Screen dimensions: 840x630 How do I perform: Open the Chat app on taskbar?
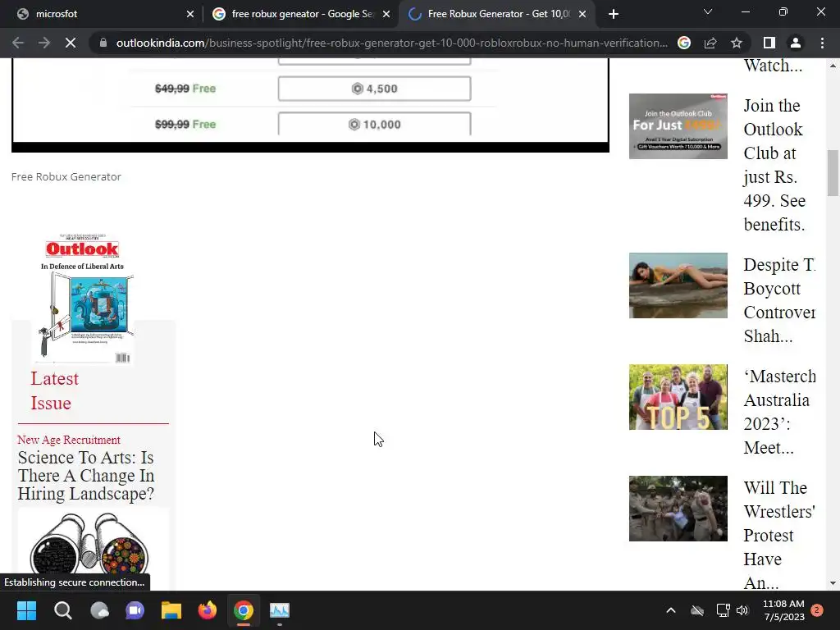[135, 610]
